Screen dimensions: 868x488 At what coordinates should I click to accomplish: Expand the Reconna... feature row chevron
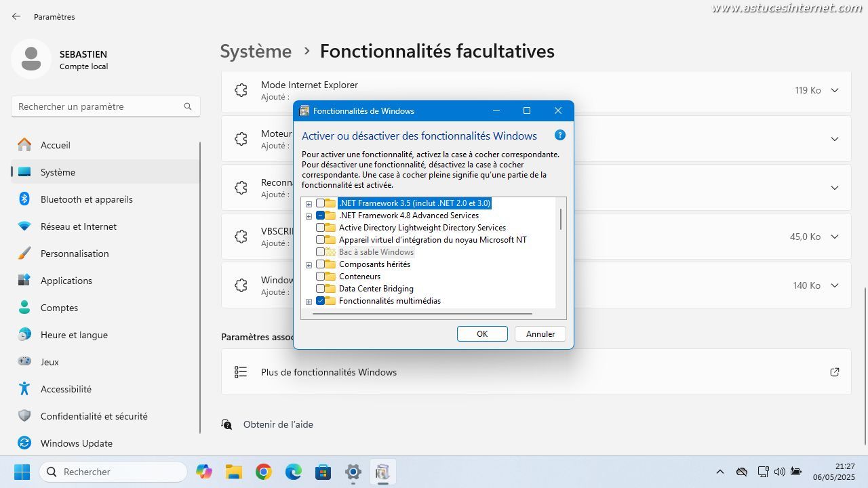coord(835,188)
